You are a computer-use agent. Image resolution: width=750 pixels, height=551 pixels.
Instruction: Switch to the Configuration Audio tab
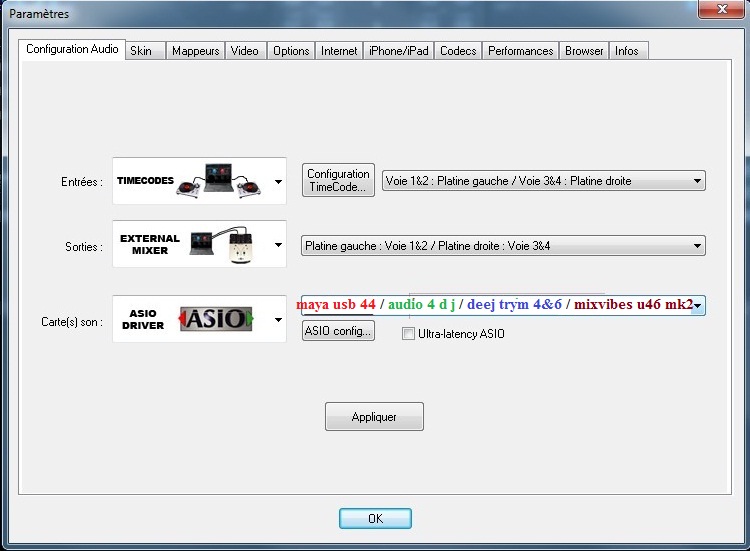tap(72, 49)
